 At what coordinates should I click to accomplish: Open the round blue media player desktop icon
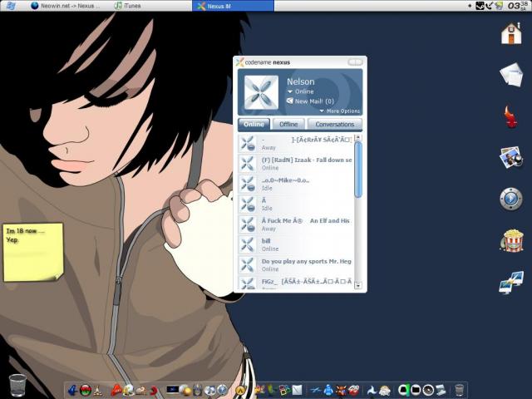point(511,199)
